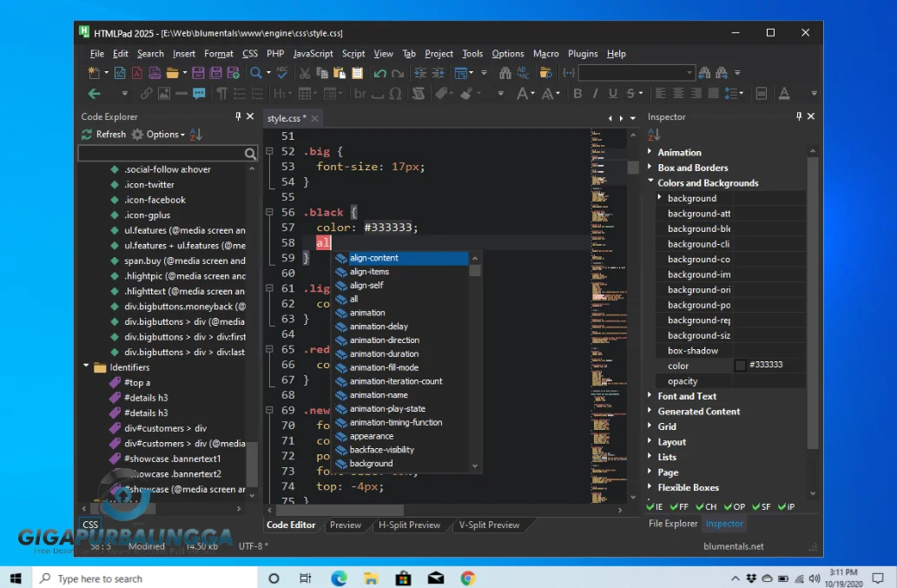Viewport: 897px width, 588px height.
Task: Toggle the FF browser compatibility check
Action: tap(679, 506)
